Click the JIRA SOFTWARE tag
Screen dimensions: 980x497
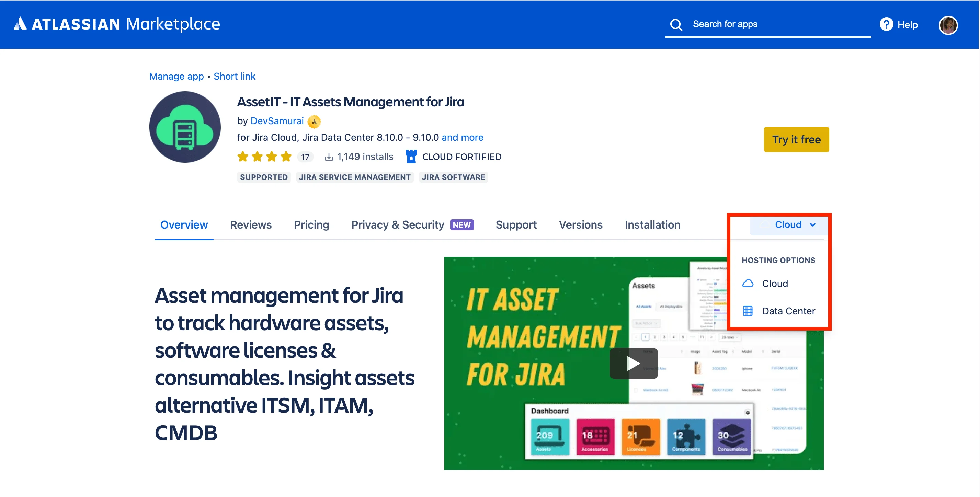(x=454, y=177)
